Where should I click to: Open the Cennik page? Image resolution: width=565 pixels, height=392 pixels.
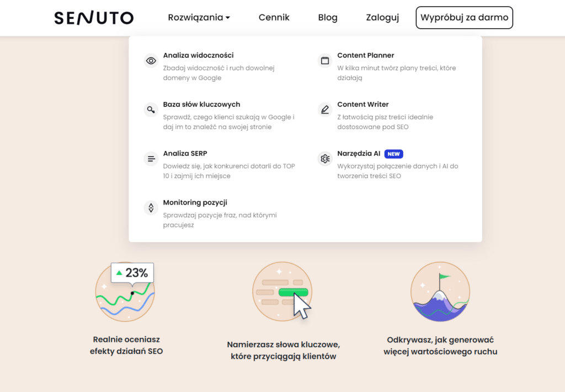point(274,18)
